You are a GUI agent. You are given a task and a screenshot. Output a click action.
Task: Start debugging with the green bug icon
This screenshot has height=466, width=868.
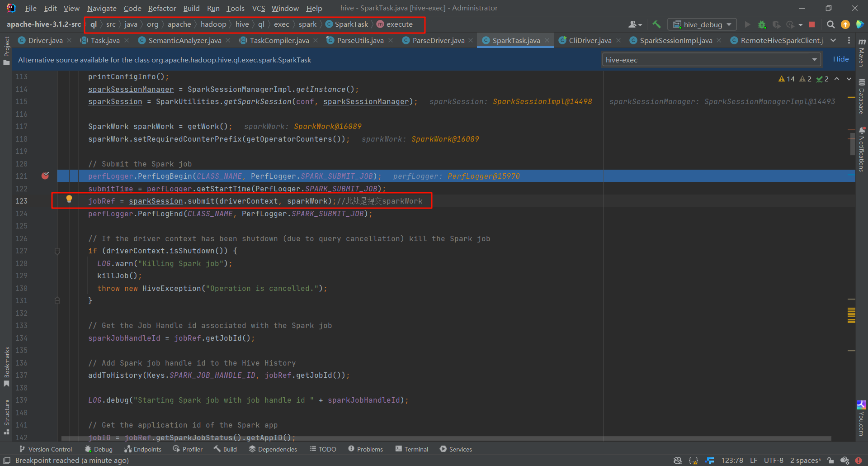point(762,24)
